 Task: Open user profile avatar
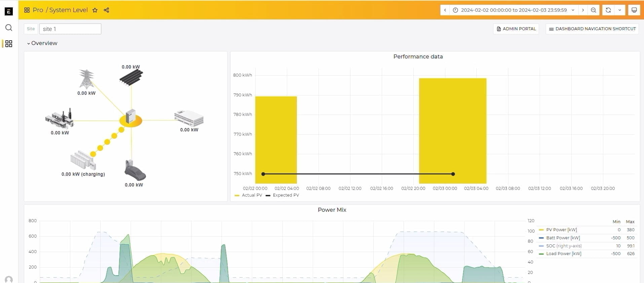(9, 279)
